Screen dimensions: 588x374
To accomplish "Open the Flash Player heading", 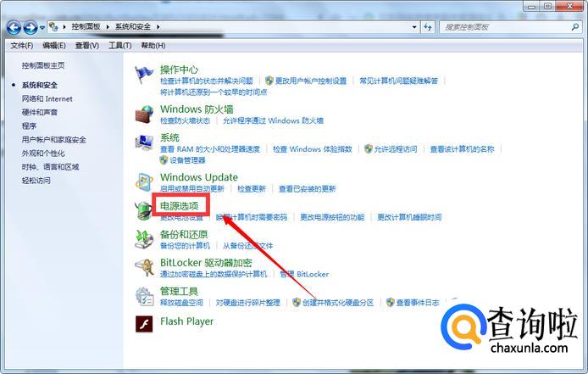I will (x=186, y=321).
